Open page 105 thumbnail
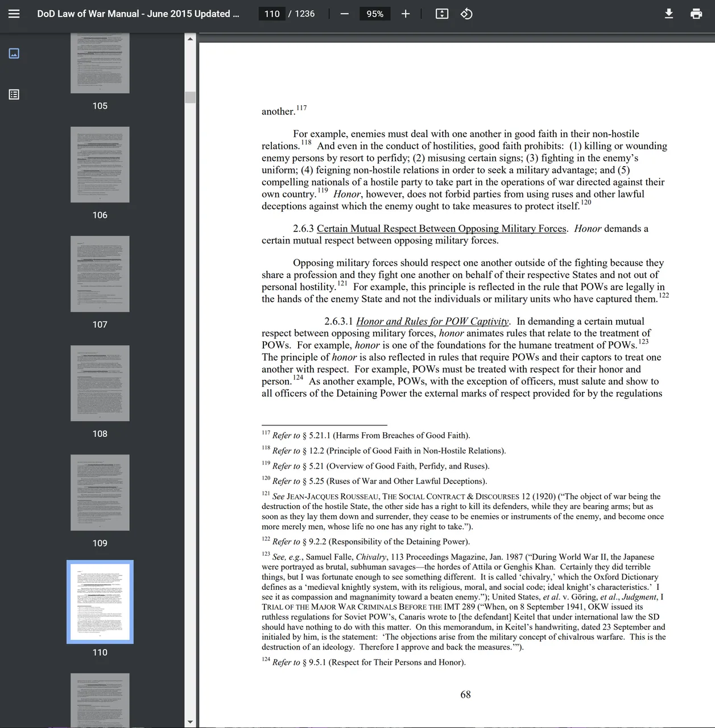Screen dimensions: 715x728 click(100, 63)
